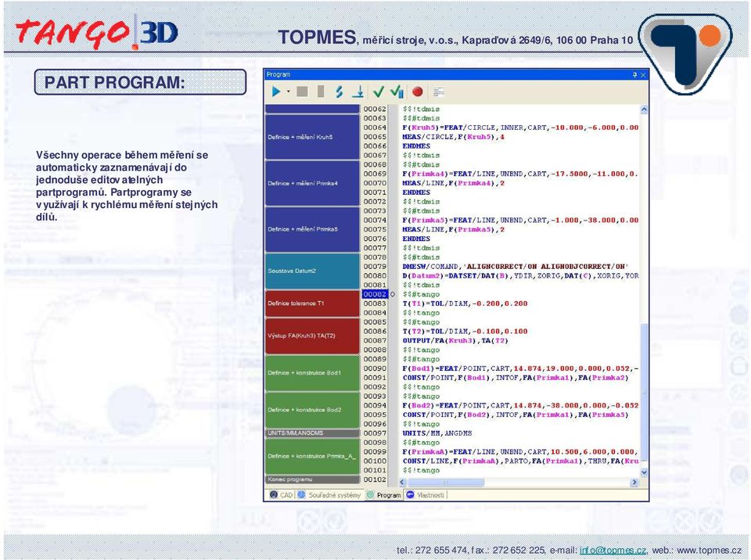This screenshot has height=560, width=751.
Task: Click the code line UNITS/MM,ANGDMS
Action: pos(437,433)
